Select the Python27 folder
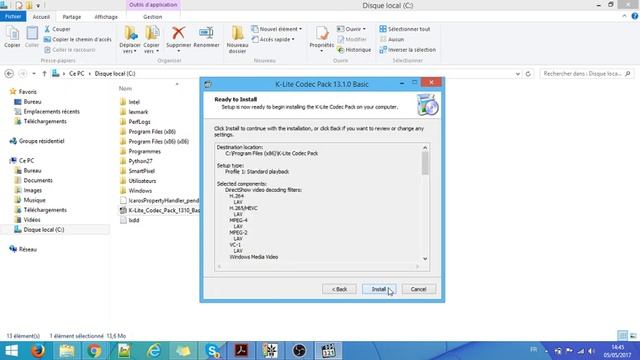Viewport: 640px width, 360px height. [x=140, y=161]
